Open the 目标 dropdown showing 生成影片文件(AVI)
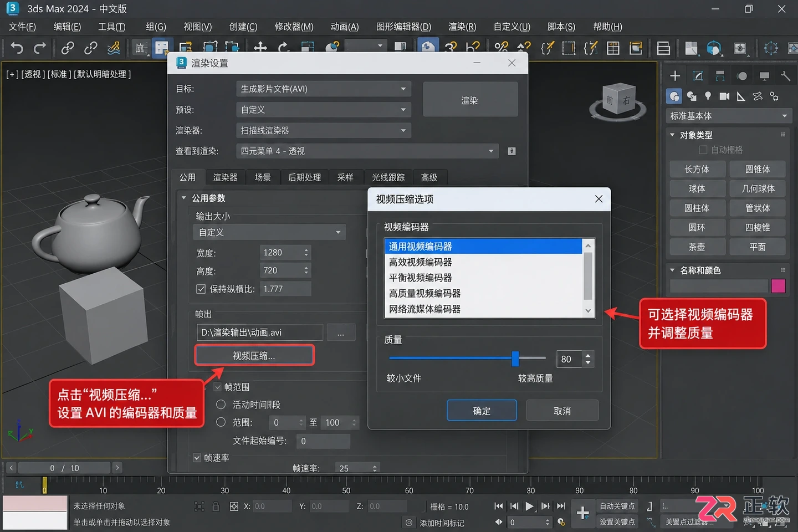The width and height of the screenshot is (798, 532). click(324, 89)
